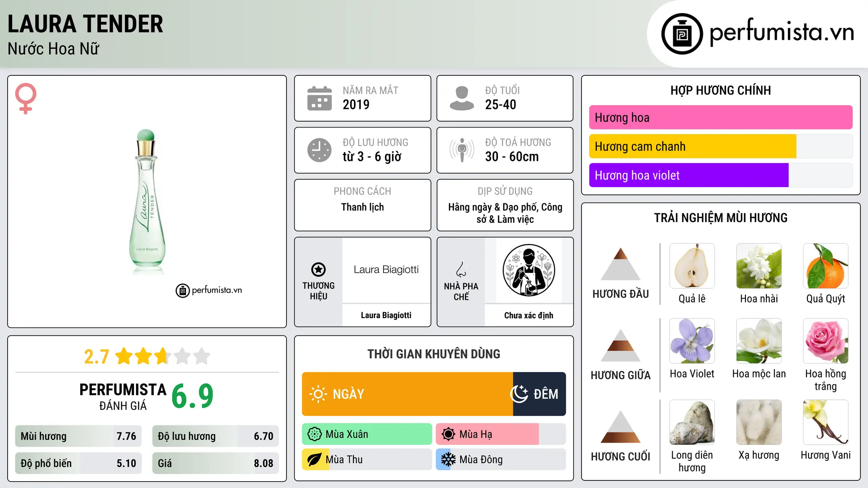The width and height of the screenshot is (868, 488).
Task: Click the Nước Hoa Nữ subtitle
Action: [53, 49]
